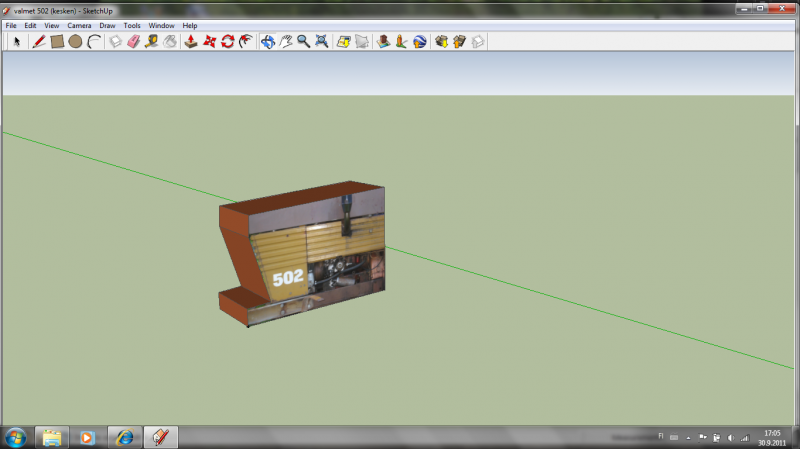The height and width of the screenshot is (449, 800).
Task: Open the Edit menu
Action: [x=31, y=26]
